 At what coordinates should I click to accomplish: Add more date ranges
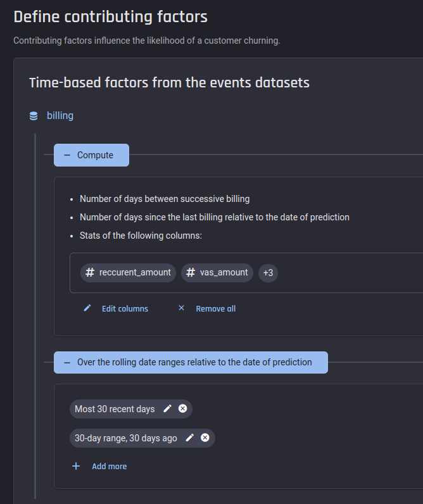point(110,467)
